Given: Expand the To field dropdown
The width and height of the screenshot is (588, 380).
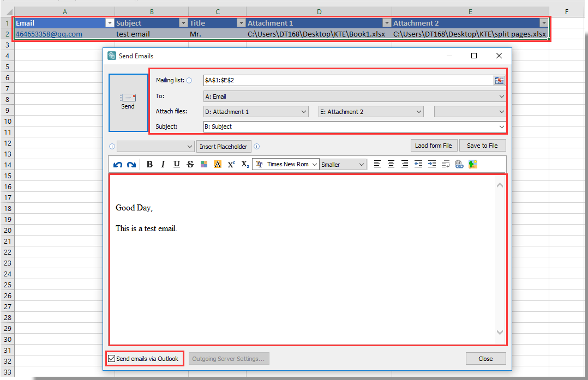Looking at the screenshot, I should [x=501, y=96].
